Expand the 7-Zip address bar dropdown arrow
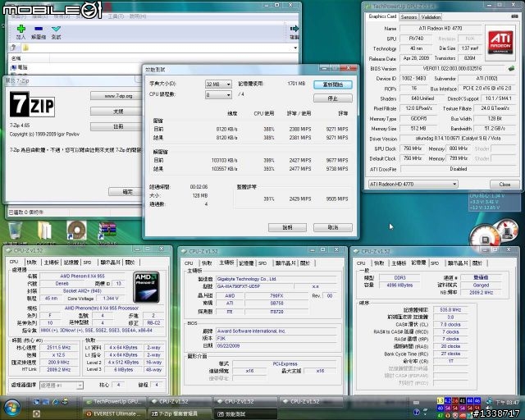 pos(295,48)
